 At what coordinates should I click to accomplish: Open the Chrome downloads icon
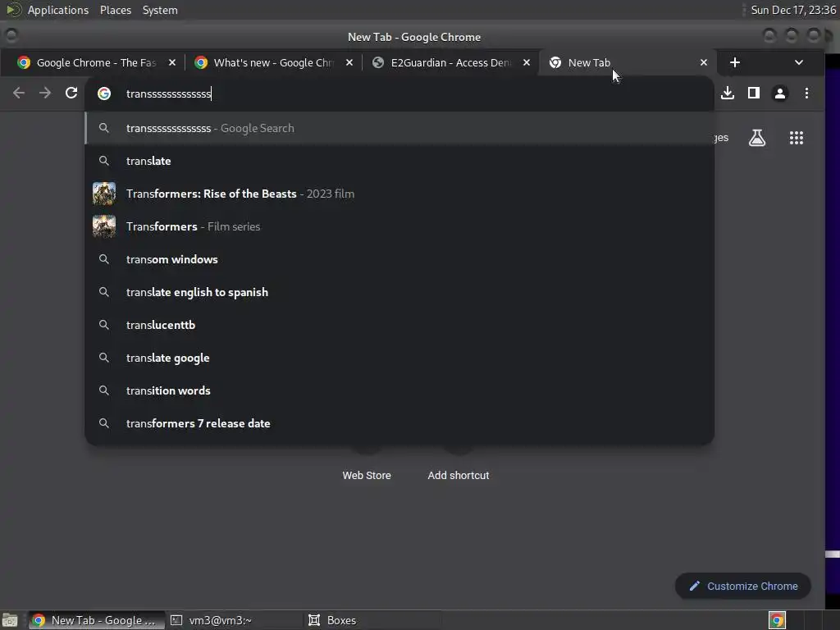click(728, 94)
